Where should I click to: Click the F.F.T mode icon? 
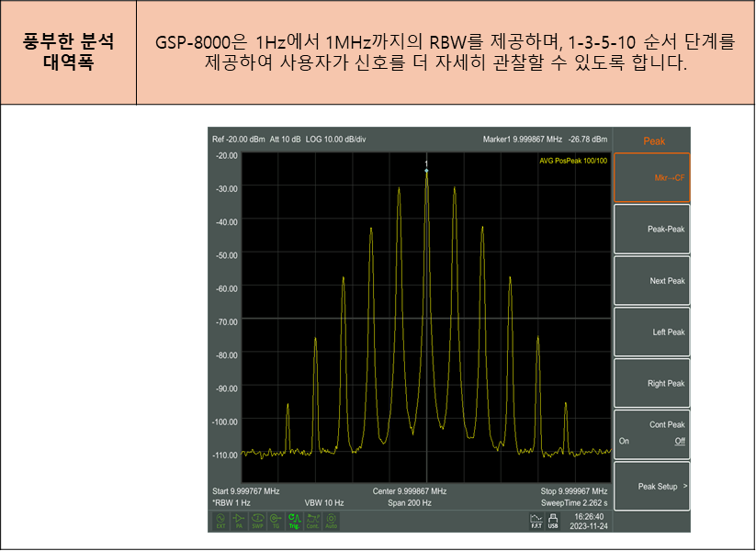[x=536, y=521]
